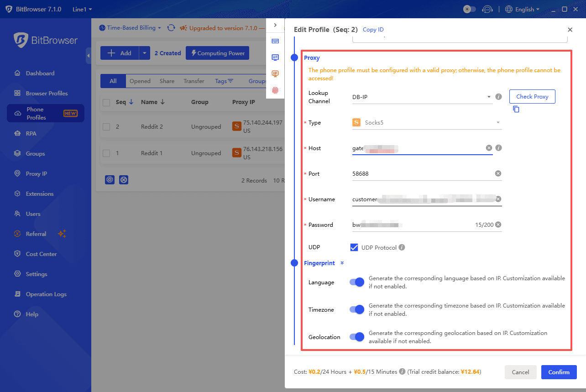Click the info icon beside the Host field
The image size is (586, 392).
click(x=499, y=148)
